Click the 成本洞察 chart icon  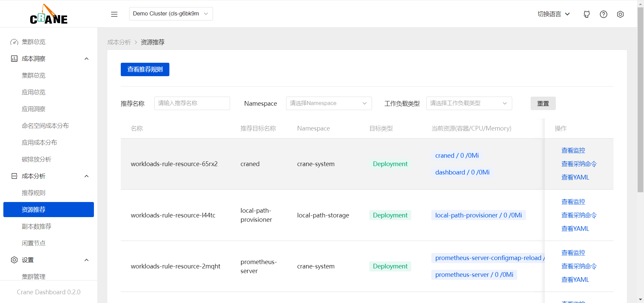point(14,59)
